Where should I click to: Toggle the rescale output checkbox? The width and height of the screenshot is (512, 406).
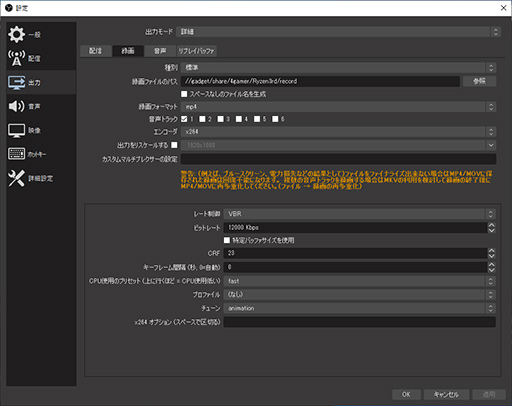coord(174,145)
